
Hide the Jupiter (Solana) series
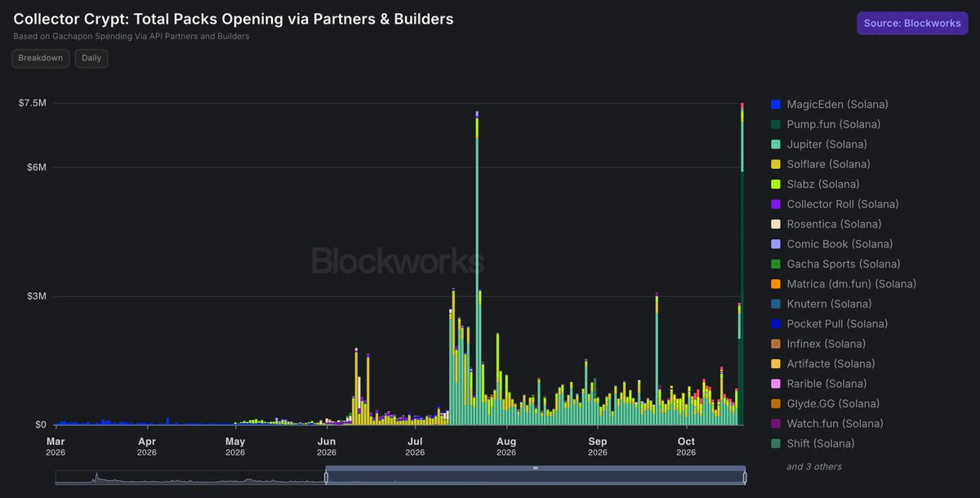pos(819,145)
